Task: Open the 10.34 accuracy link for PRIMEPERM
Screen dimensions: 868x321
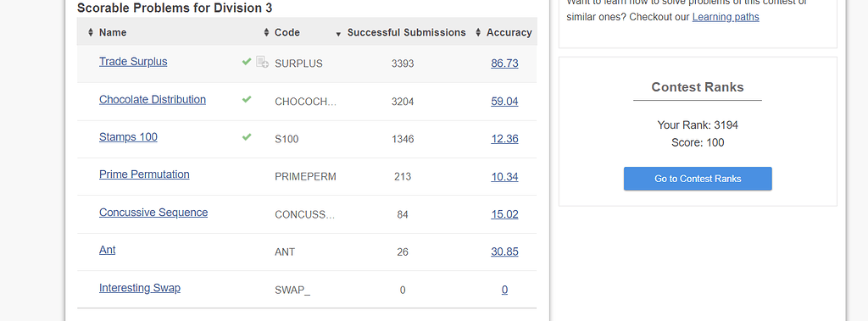Action: pyautogui.click(x=504, y=176)
